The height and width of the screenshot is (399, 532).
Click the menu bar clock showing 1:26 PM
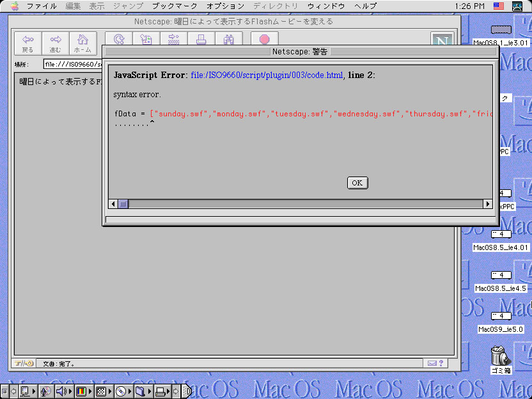469,6
